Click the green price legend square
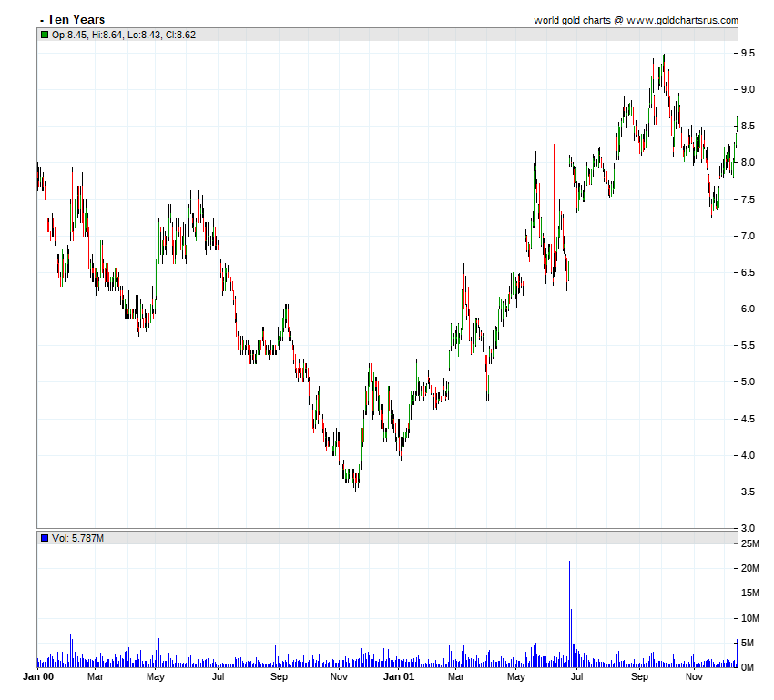This screenshot has height=700, width=774. point(45,36)
